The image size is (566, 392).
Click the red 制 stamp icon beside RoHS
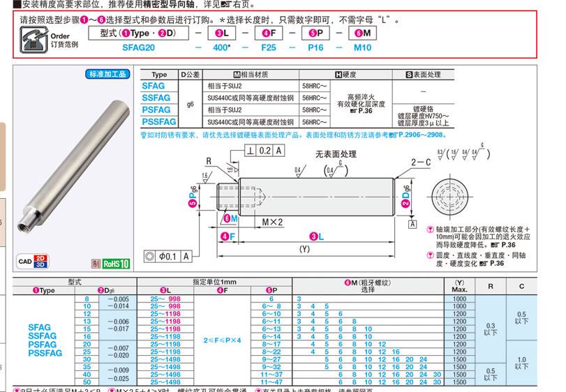pyautogui.click(x=95, y=263)
